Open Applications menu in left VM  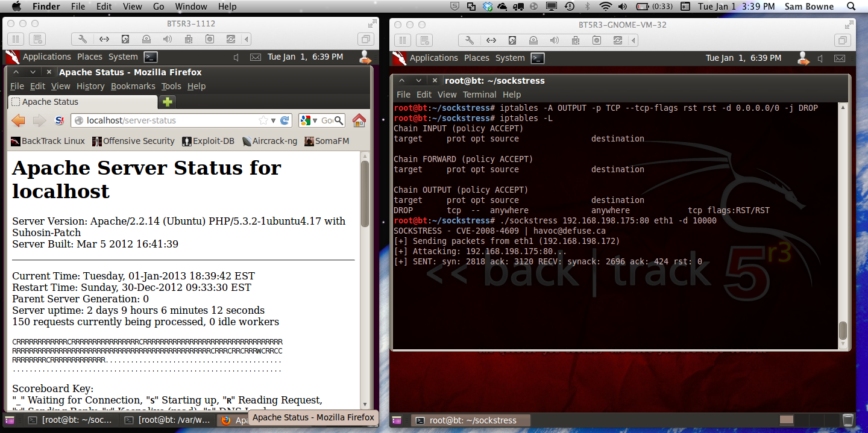[47, 57]
